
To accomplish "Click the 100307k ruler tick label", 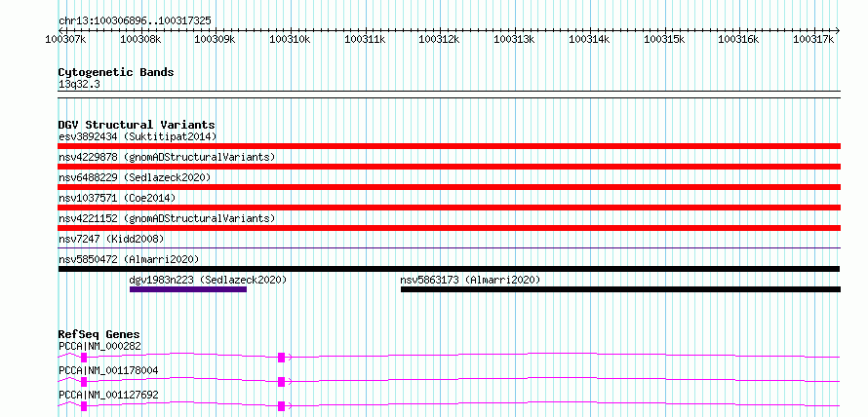I will (x=66, y=39).
